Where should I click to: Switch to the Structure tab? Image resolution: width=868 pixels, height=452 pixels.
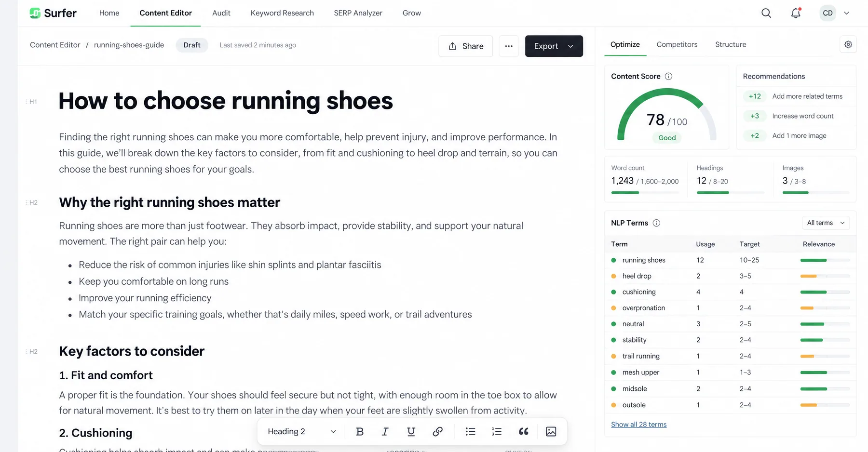(x=731, y=44)
